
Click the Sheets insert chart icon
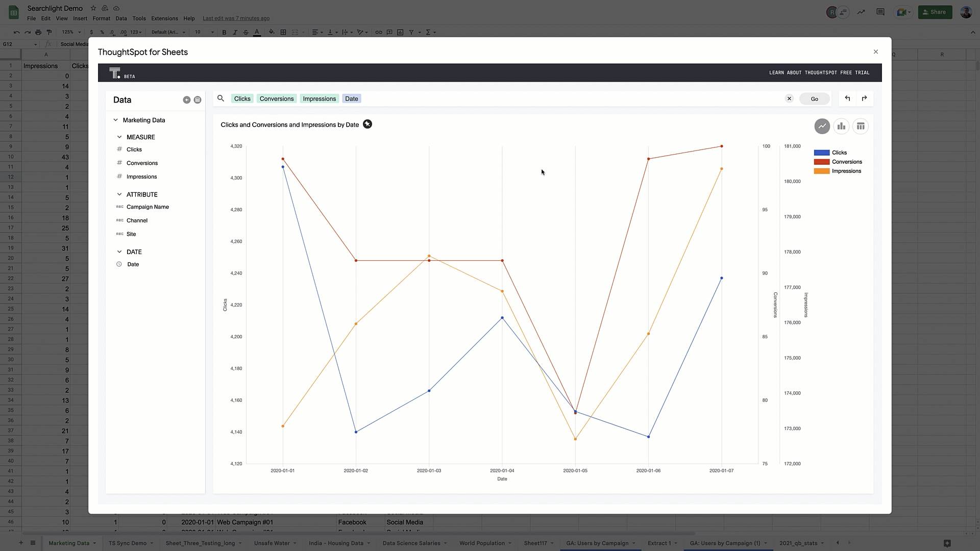400,32
